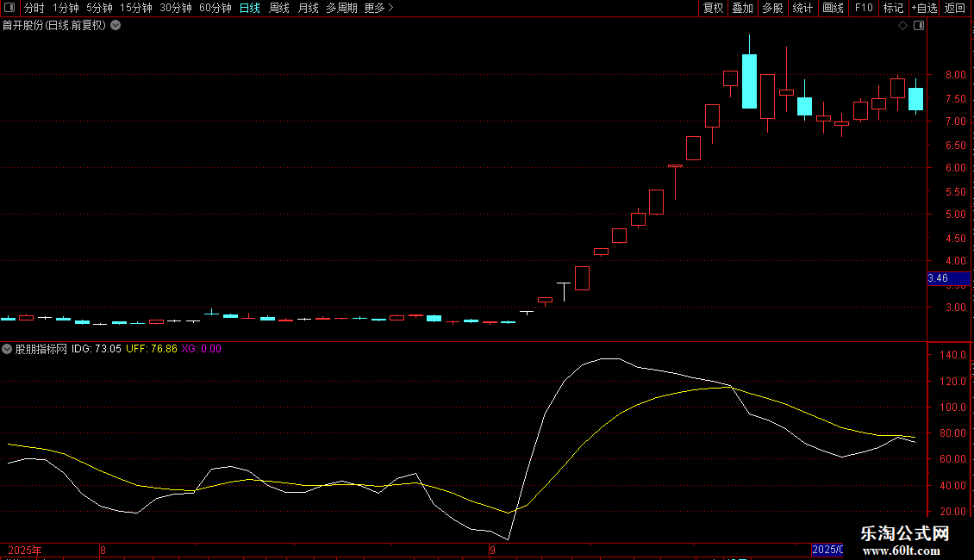Viewport: 974px width, 560px height.
Task: Click the panel layout icon at top-left
Action: tap(9, 8)
